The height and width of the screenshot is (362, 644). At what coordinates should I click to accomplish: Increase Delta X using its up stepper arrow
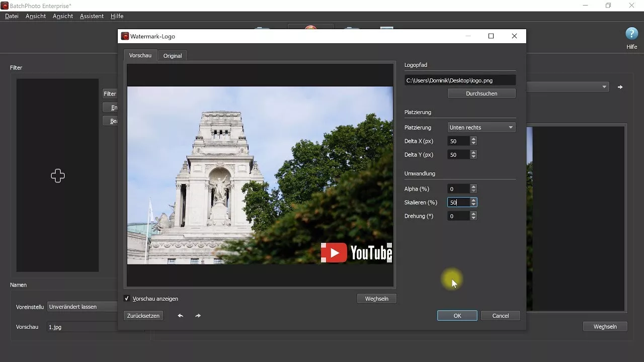pyautogui.click(x=472, y=139)
